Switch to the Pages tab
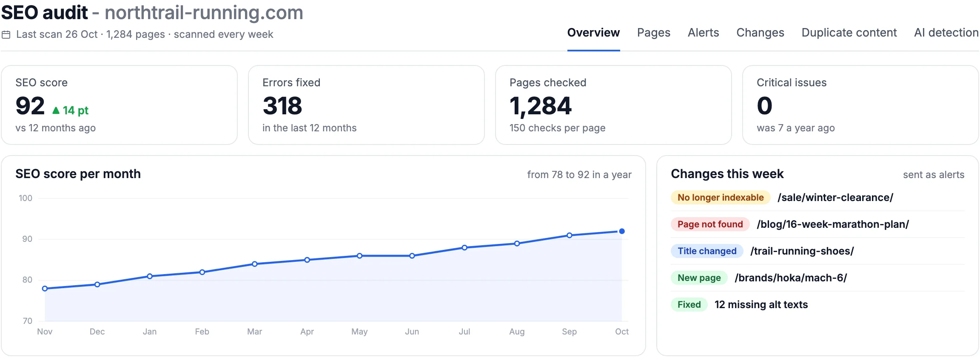 (653, 33)
